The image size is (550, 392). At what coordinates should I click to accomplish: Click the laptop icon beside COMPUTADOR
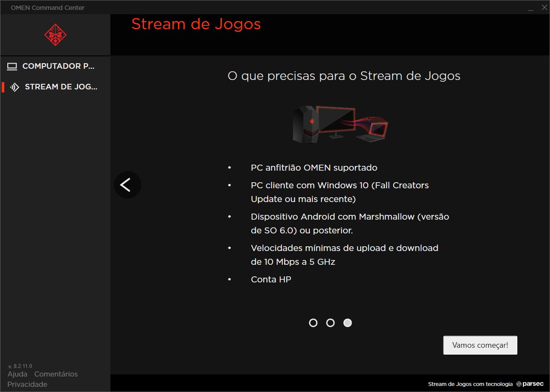click(12, 66)
